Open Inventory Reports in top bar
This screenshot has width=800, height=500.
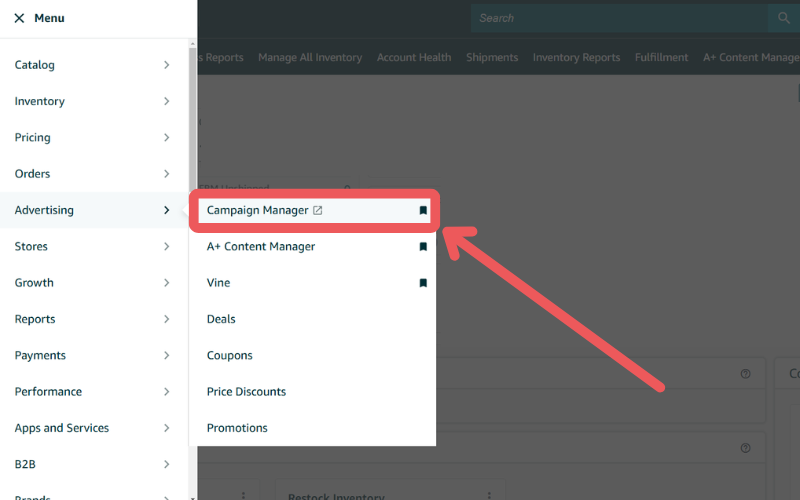577,58
